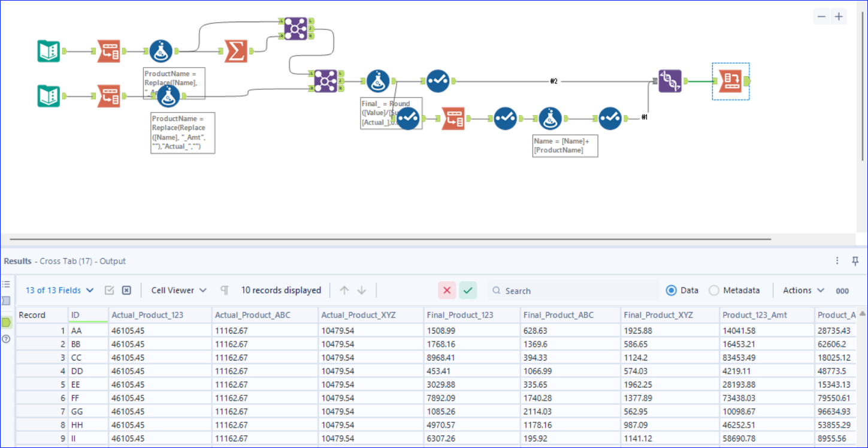868x448 pixels.
Task: Toggle the show whitespace ¶ icon
Action: click(224, 290)
